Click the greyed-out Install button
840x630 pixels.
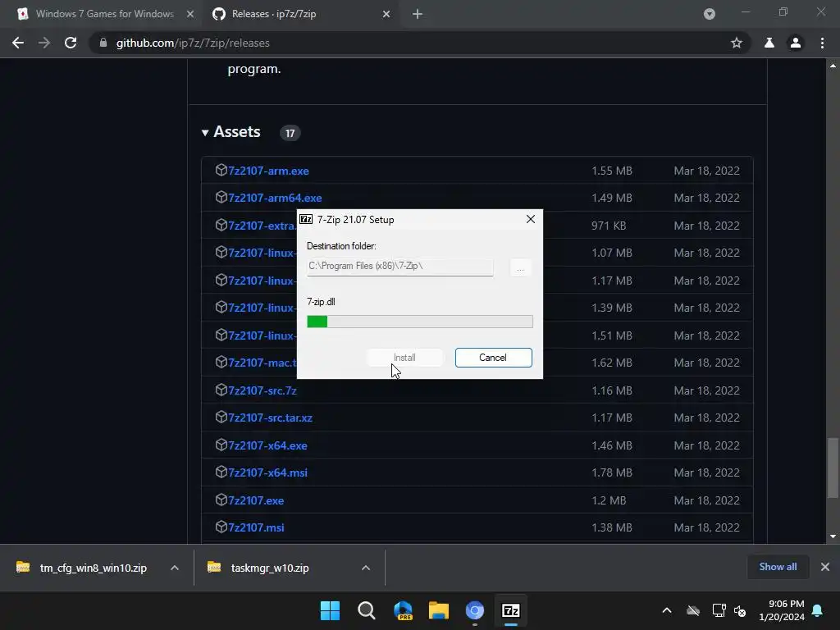pyautogui.click(x=404, y=358)
